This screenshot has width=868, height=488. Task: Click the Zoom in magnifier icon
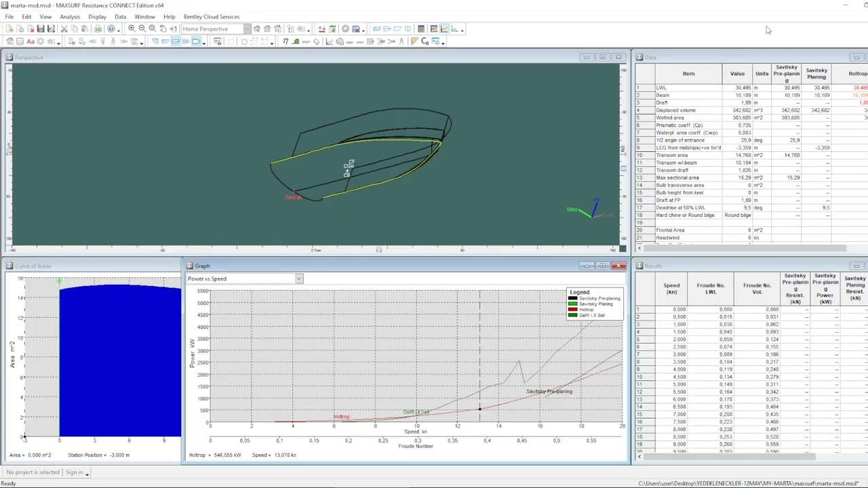tap(132, 29)
